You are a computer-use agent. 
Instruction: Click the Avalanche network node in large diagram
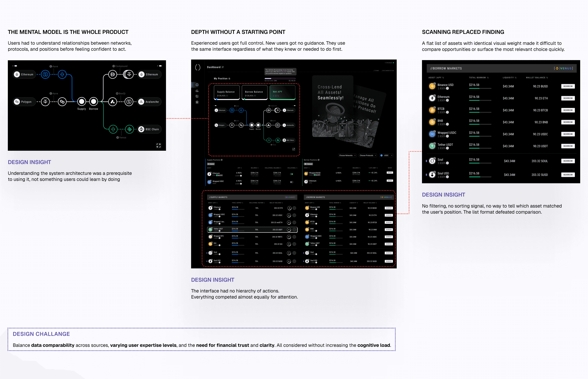(149, 102)
